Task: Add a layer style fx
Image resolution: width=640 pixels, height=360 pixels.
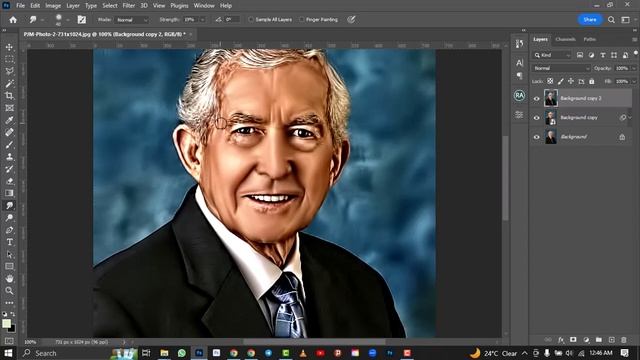Action: (x=561, y=340)
